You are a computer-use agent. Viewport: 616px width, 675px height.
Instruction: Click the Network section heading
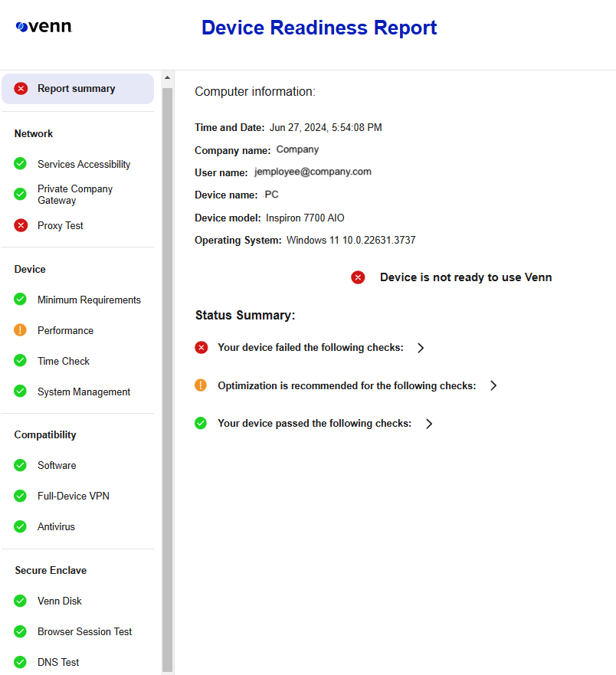(34, 133)
